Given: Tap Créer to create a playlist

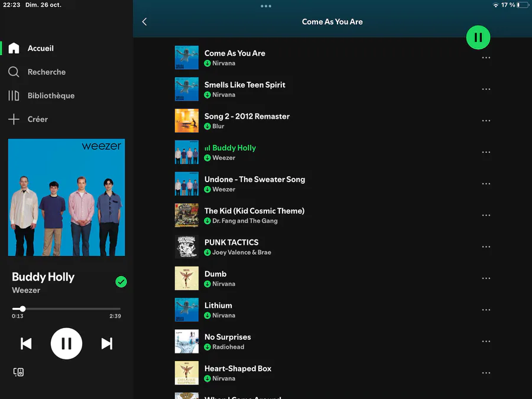Looking at the screenshot, I should pyautogui.click(x=28, y=119).
